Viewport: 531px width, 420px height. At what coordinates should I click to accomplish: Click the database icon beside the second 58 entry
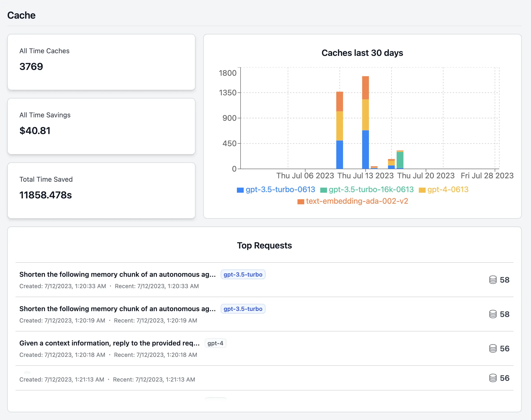pyautogui.click(x=492, y=314)
